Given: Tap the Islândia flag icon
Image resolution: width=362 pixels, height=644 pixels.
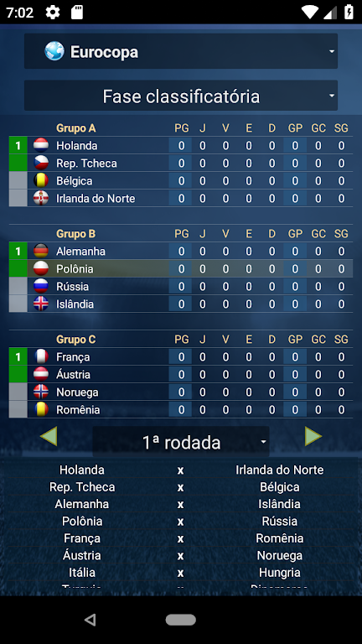Looking at the screenshot, I should pyautogui.click(x=40, y=304).
